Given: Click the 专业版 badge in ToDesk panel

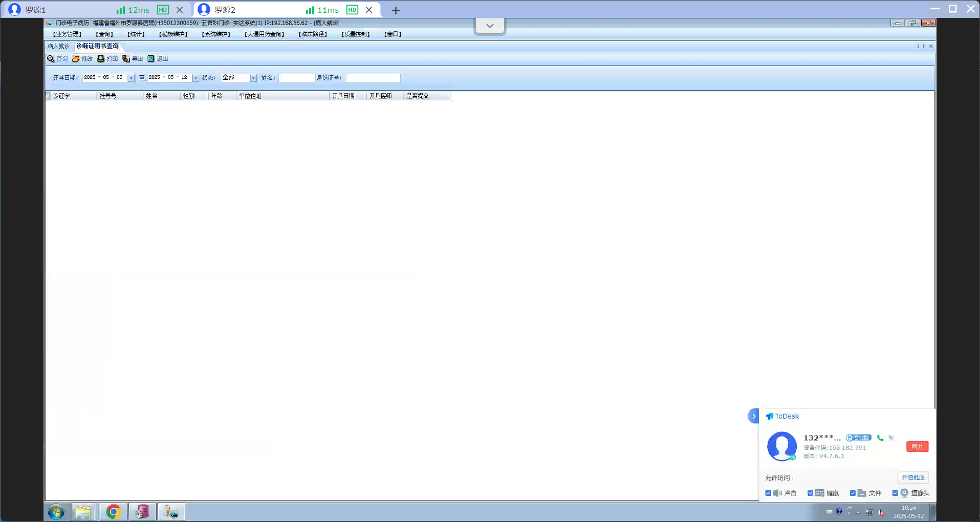Looking at the screenshot, I should click(858, 438).
